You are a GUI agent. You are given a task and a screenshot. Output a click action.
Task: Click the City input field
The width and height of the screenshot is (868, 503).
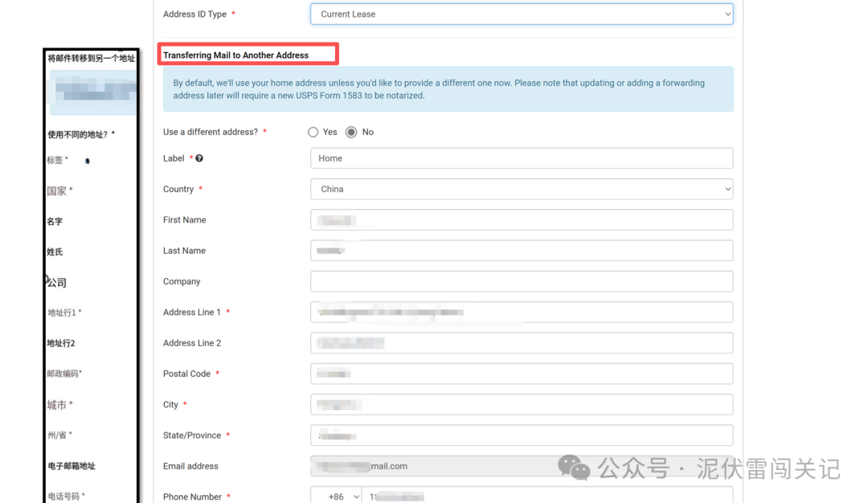click(x=522, y=404)
